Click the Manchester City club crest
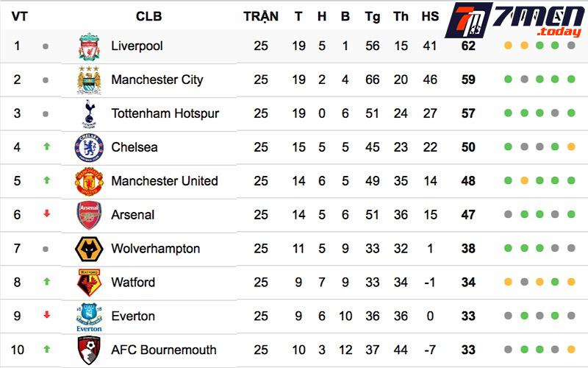588x368 pixels. (x=89, y=80)
